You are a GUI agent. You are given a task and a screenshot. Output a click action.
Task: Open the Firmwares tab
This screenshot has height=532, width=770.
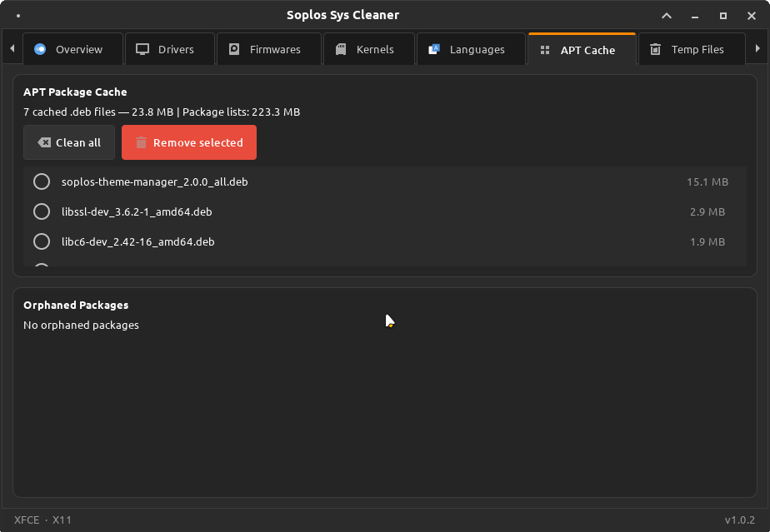pyautogui.click(x=269, y=49)
